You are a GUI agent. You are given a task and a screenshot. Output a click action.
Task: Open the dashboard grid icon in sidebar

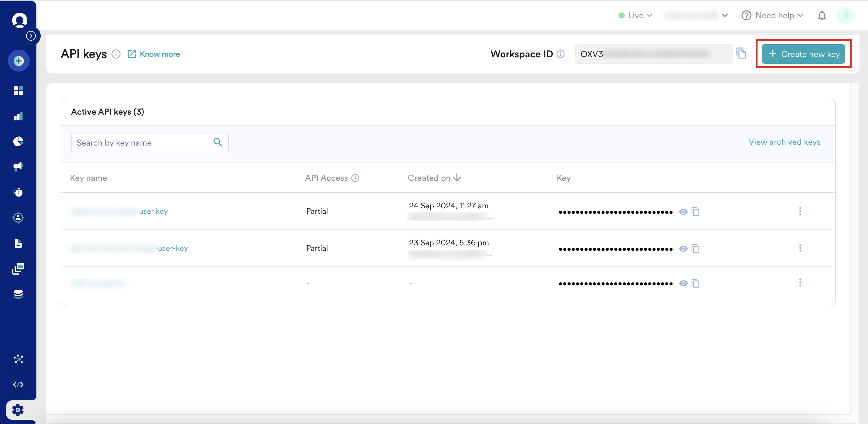tap(18, 91)
